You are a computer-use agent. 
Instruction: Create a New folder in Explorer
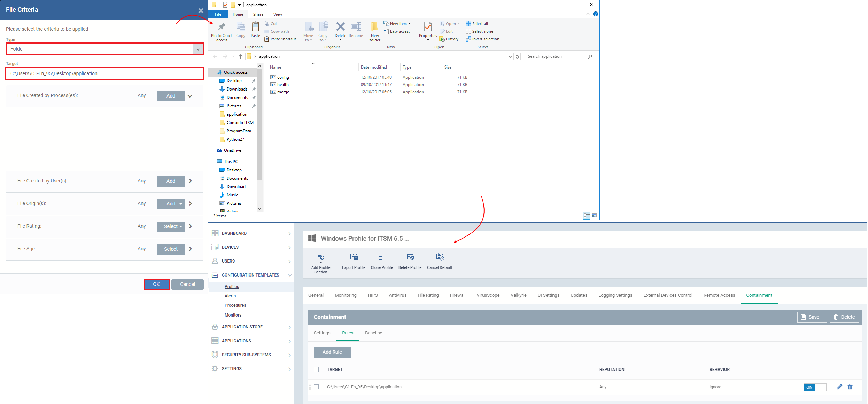pyautogui.click(x=375, y=32)
